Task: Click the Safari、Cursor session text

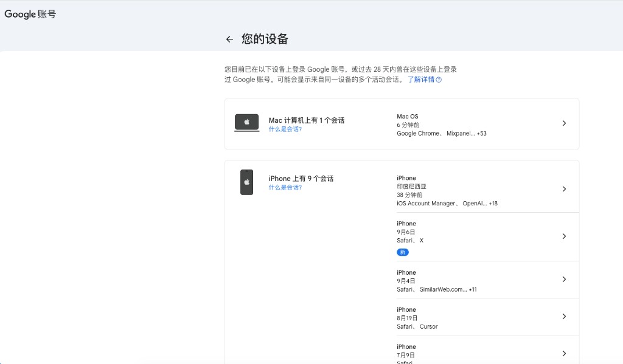Action: click(x=417, y=327)
